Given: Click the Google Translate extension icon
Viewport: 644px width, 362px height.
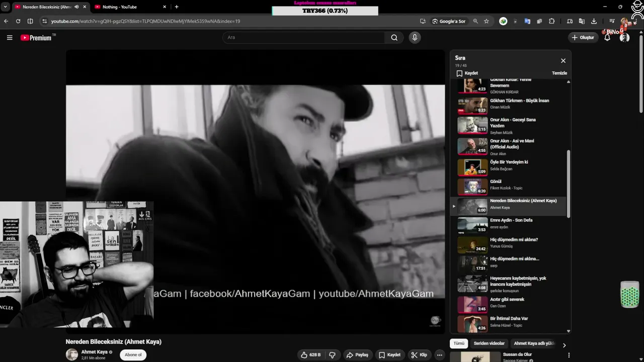Looking at the screenshot, I should point(527,21).
